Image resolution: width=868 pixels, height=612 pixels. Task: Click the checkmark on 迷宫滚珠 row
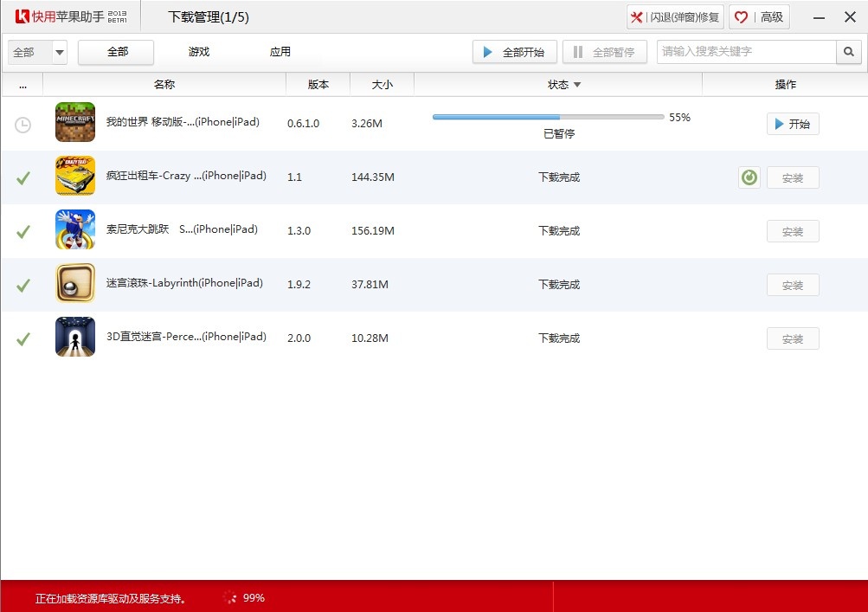click(x=23, y=286)
